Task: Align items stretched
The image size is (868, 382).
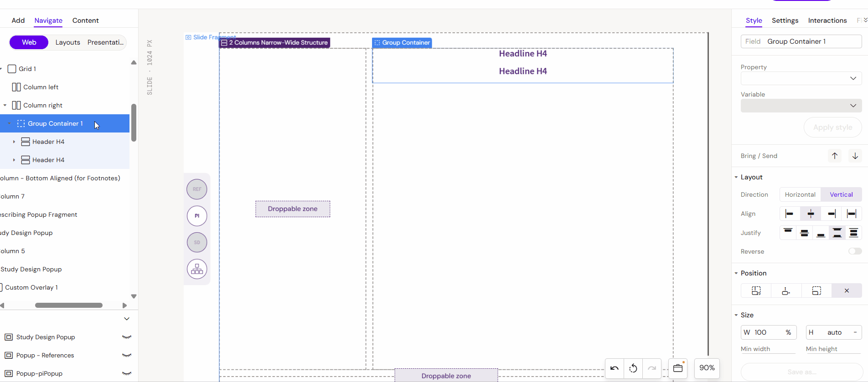Action: click(852, 214)
